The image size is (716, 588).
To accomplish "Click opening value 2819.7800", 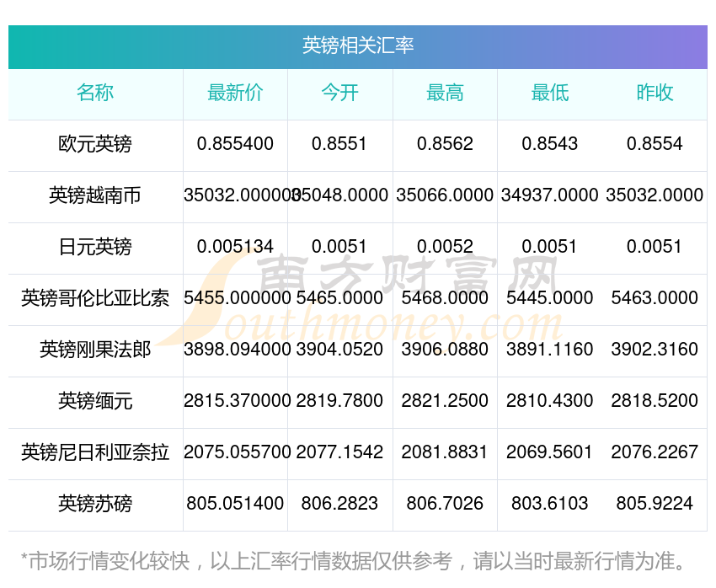I will click(339, 400).
